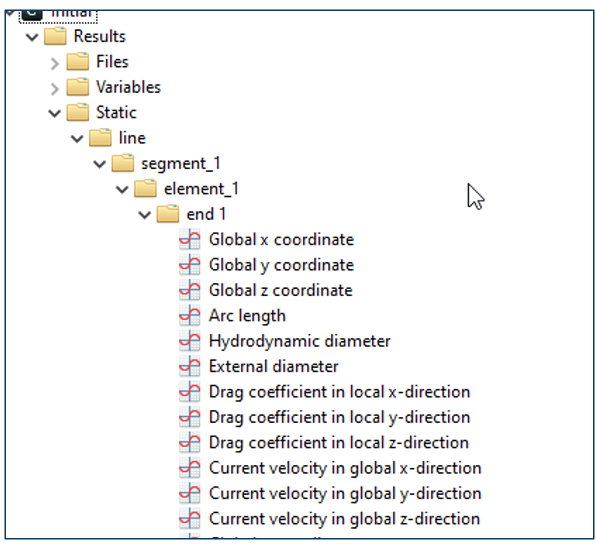Click the Arc length graph icon
Image resolution: width=596 pixels, height=545 pixels.
(x=190, y=315)
